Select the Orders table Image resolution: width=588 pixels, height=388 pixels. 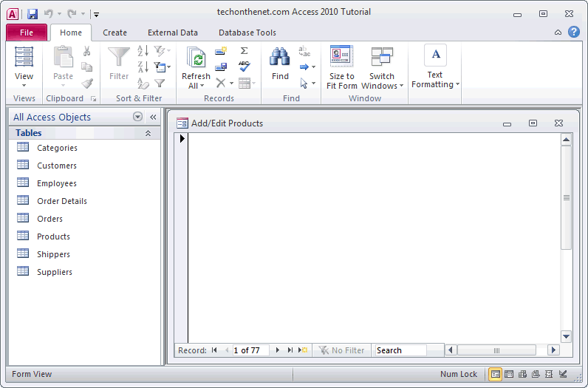(x=85, y=219)
